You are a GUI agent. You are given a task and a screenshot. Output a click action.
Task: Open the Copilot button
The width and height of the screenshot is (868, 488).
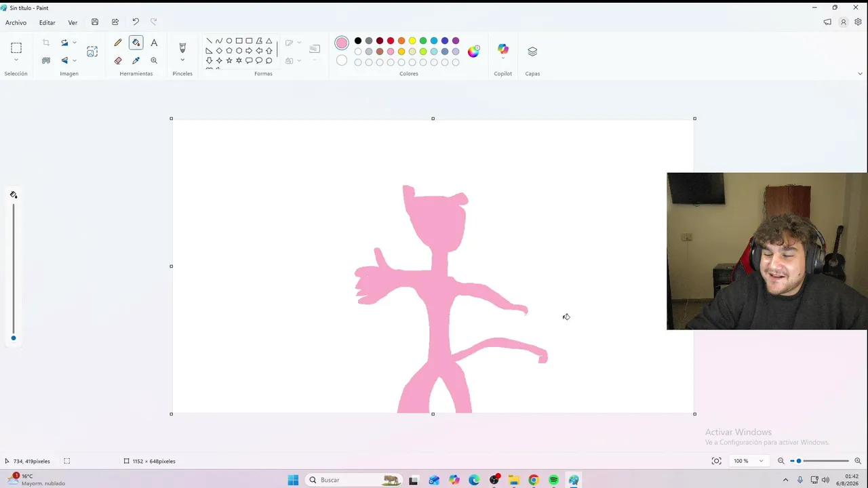coord(502,49)
